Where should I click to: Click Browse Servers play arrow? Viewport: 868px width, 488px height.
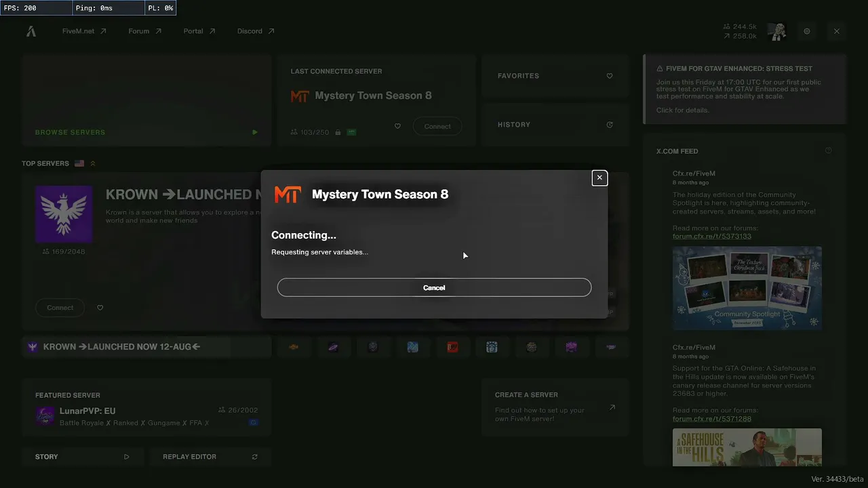pyautogui.click(x=255, y=132)
